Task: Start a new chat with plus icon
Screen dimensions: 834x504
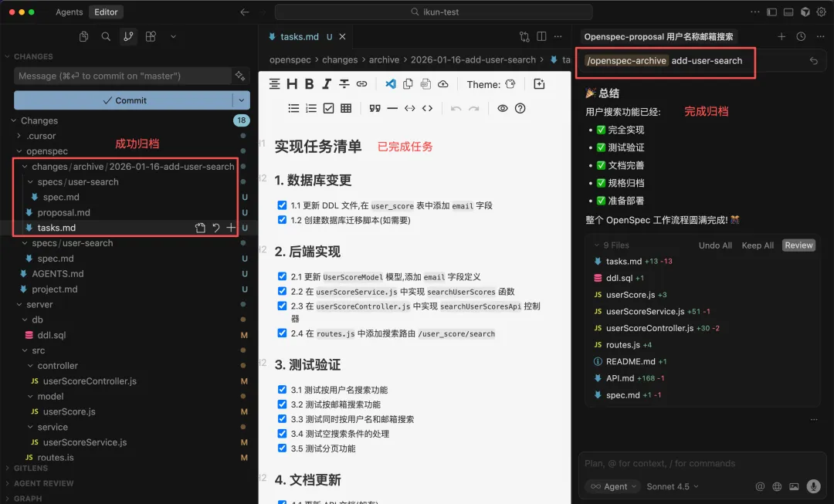Action: coord(781,36)
